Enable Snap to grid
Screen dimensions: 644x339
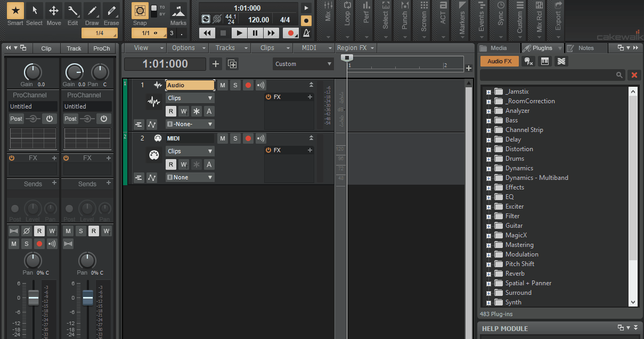(140, 10)
